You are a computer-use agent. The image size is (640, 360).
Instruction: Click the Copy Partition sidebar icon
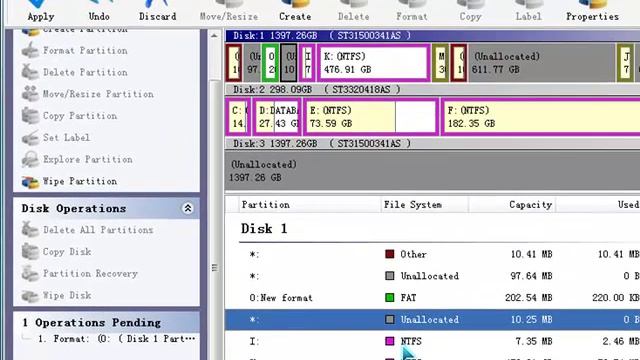[x=30, y=116]
